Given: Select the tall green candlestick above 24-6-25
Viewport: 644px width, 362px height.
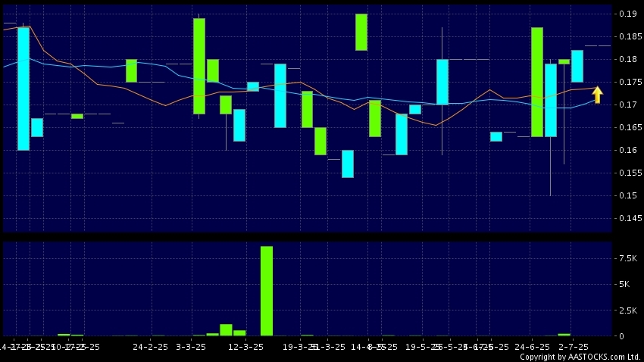Looking at the screenshot, I should 537,82.
